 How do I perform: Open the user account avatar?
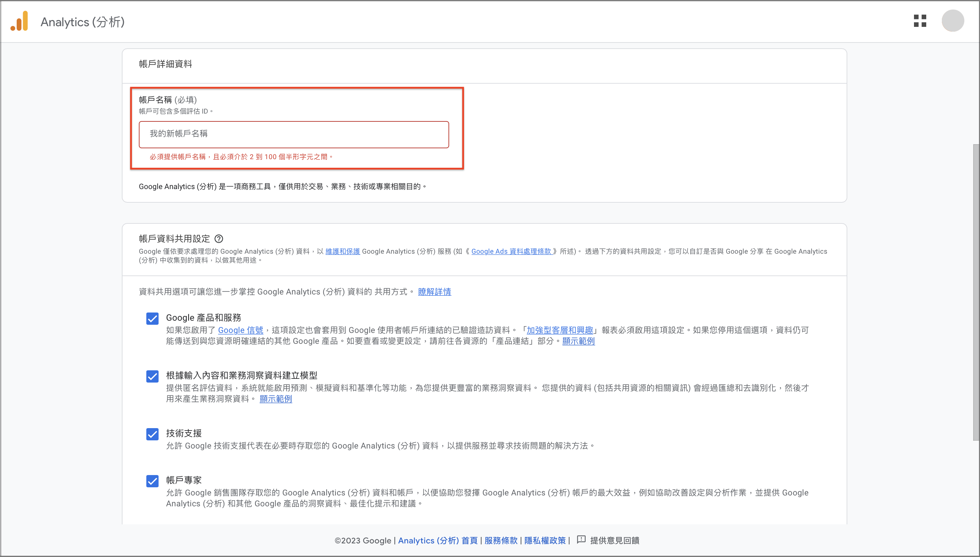pos(952,21)
